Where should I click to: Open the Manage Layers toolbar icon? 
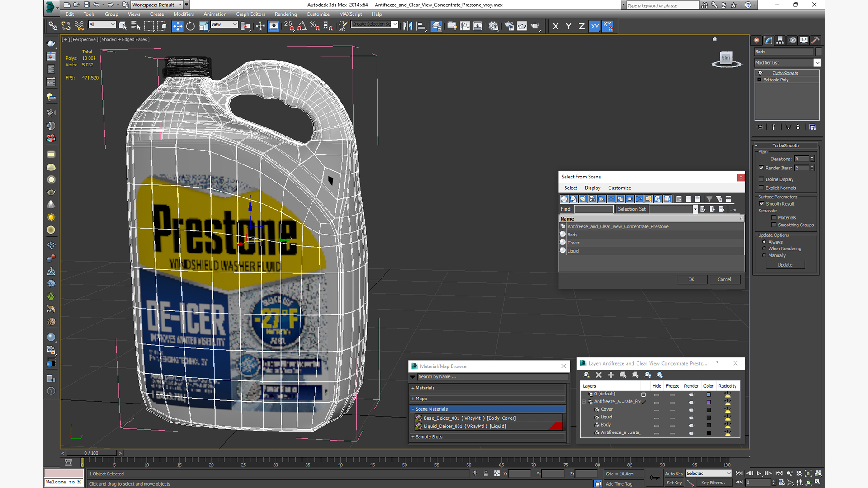point(436,26)
